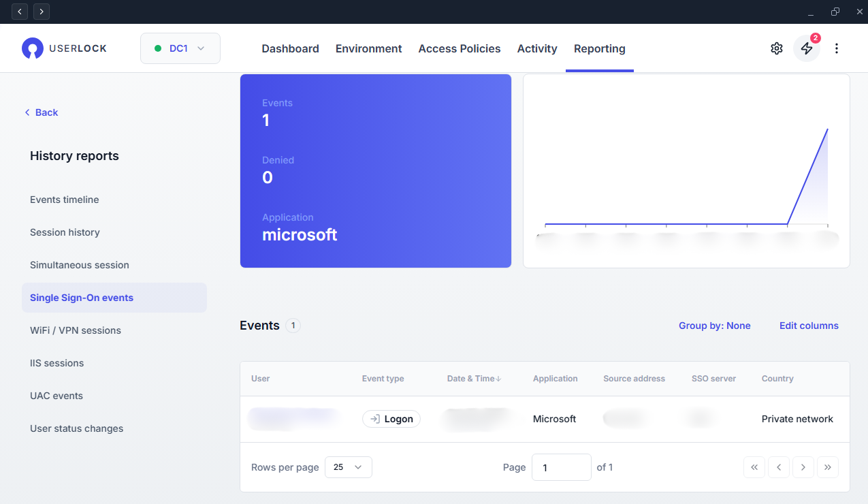
Task: Go to first page of events
Action: (754, 467)
